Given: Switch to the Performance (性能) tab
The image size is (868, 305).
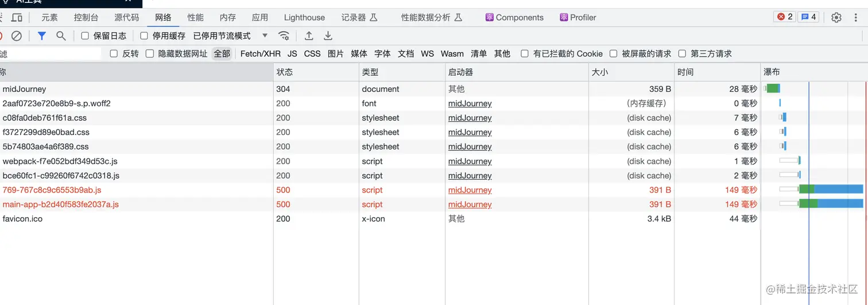Looking at the screenshot, I should [195, 17].
